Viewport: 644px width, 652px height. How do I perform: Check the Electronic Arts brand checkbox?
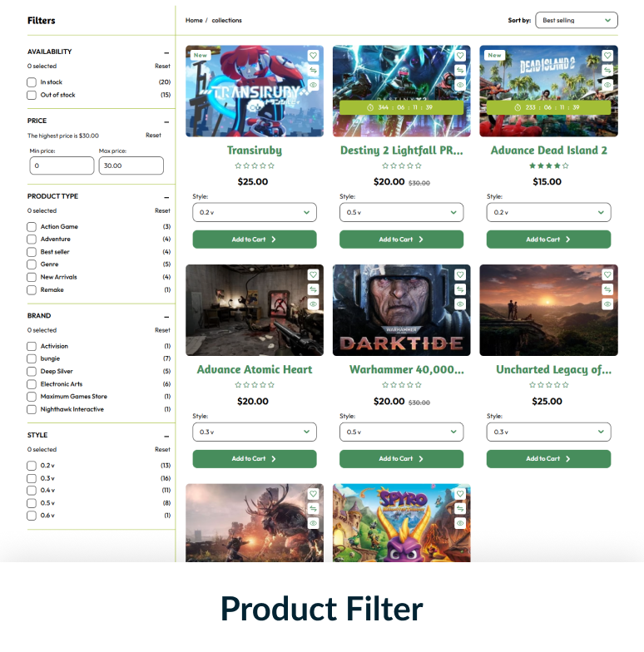(x=32, y=384)
